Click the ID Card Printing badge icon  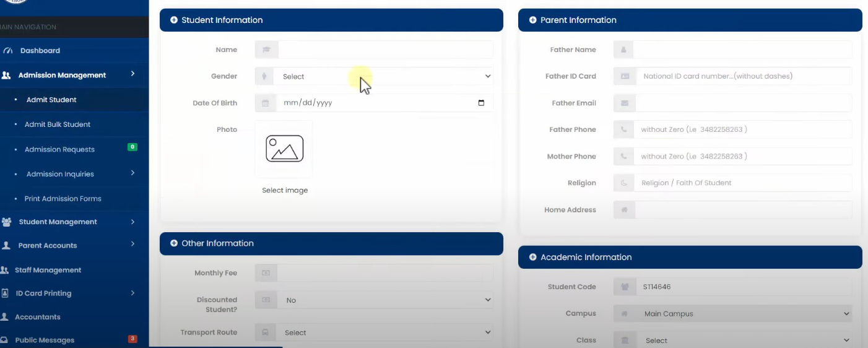point(4,294)
